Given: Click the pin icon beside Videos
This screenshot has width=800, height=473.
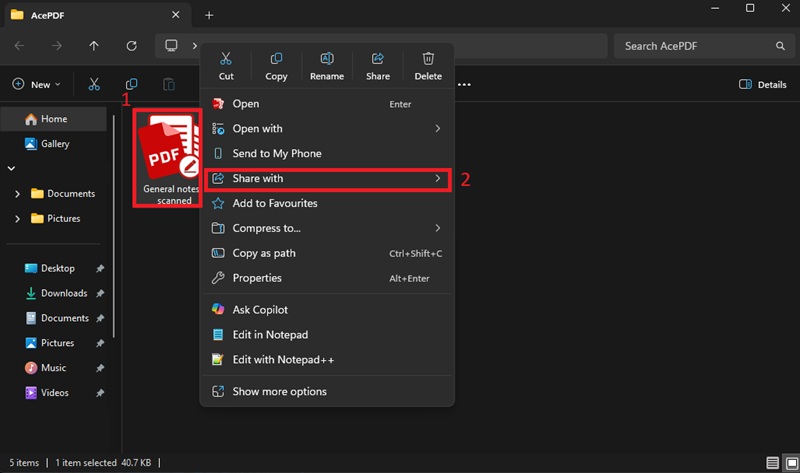Looking at the screenshot, I should 100,393.
